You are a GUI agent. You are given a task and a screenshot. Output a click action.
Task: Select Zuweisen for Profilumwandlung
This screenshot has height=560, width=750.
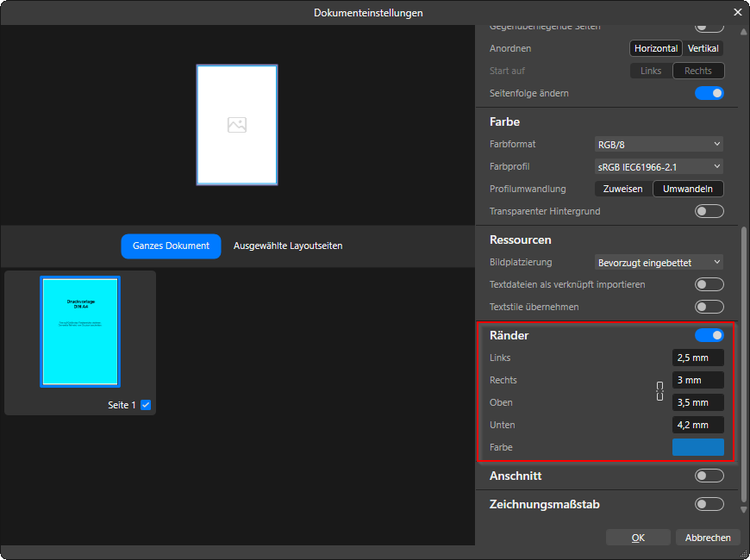(x=622, y=189)
